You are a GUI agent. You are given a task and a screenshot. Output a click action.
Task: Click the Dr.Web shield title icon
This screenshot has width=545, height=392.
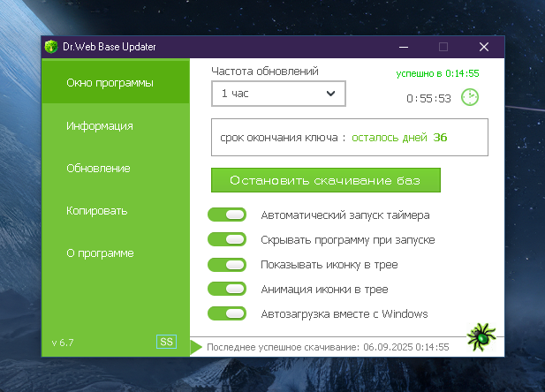(51, 47)
